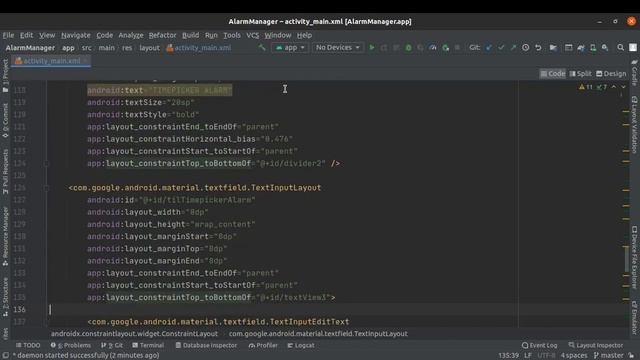Open the AVD Manager phone icon
This screenshot has height=360, width=640.
coord(593,48)
